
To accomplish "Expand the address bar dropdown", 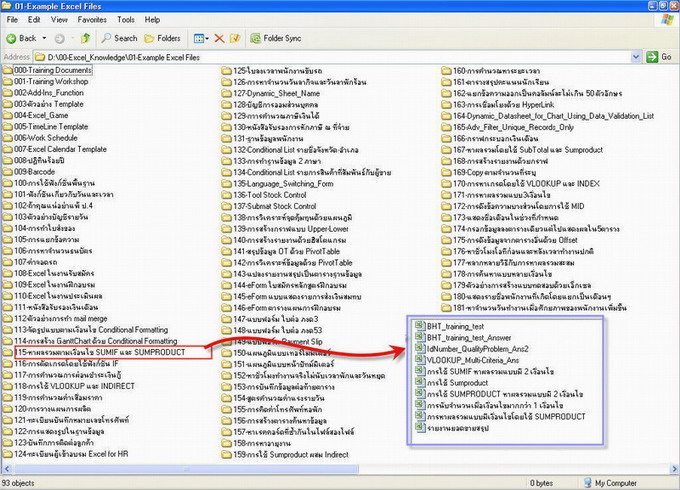I will 636,57.
